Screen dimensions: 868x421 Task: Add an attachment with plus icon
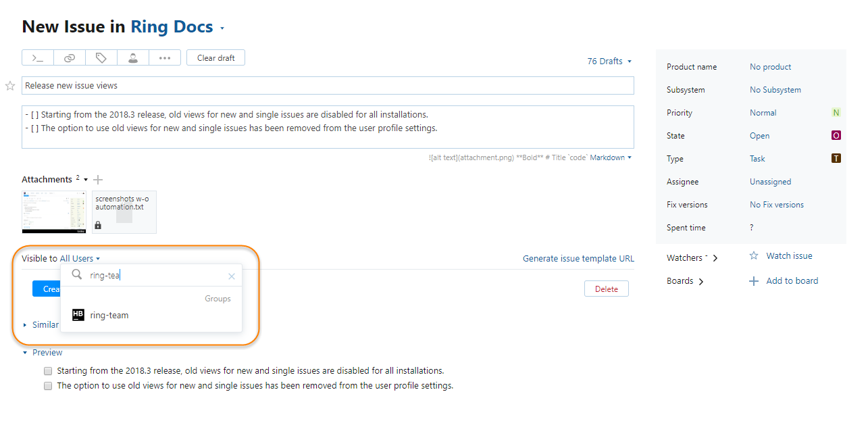click(x=98, y=180)
